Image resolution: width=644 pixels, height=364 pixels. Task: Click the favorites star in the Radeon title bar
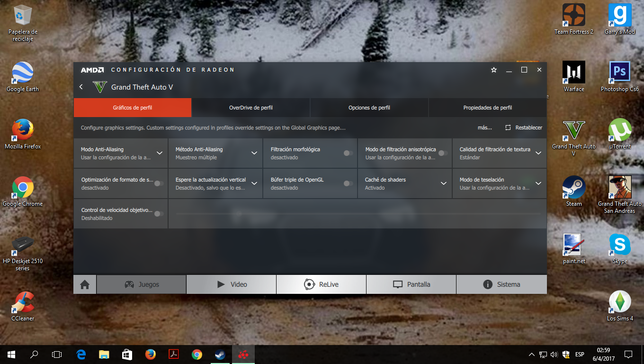(x=494, y=70)
